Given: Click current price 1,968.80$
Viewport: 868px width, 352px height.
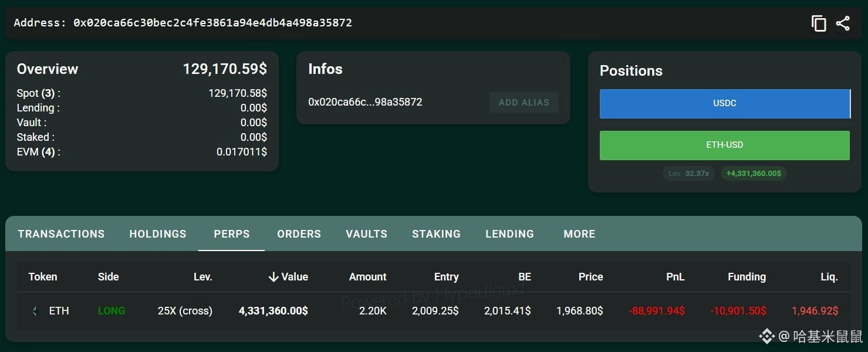Looking at the screenshot, I should click(x=580, y=311).
